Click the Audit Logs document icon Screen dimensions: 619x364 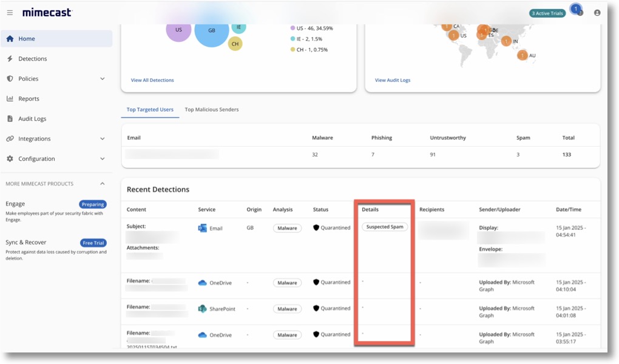click(x=10, y=119)
